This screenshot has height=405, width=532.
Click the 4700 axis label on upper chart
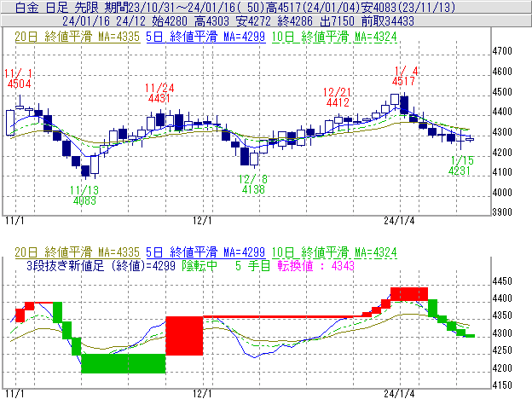tap(502, 51)
